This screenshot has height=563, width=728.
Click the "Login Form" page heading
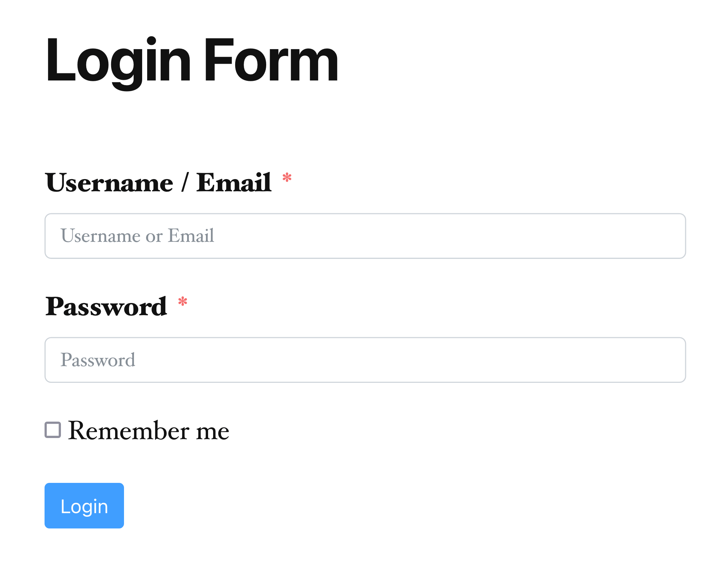(x=192, y=61)
